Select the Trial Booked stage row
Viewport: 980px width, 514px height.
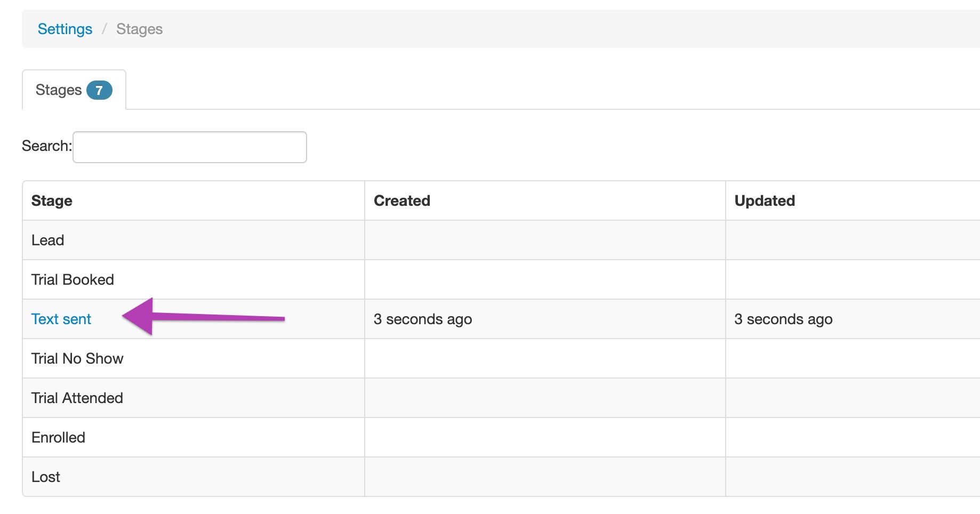(x=73, y=279)
